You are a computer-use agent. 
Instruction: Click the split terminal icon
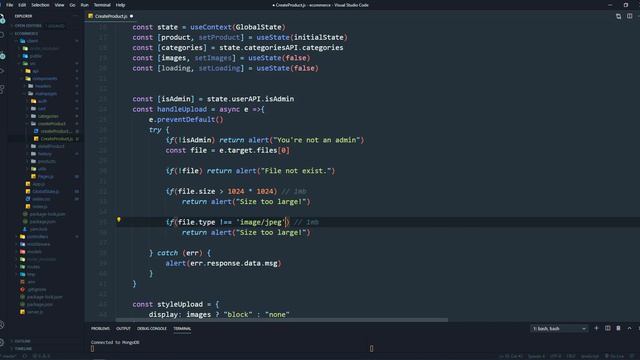click(x=608, y=328)
